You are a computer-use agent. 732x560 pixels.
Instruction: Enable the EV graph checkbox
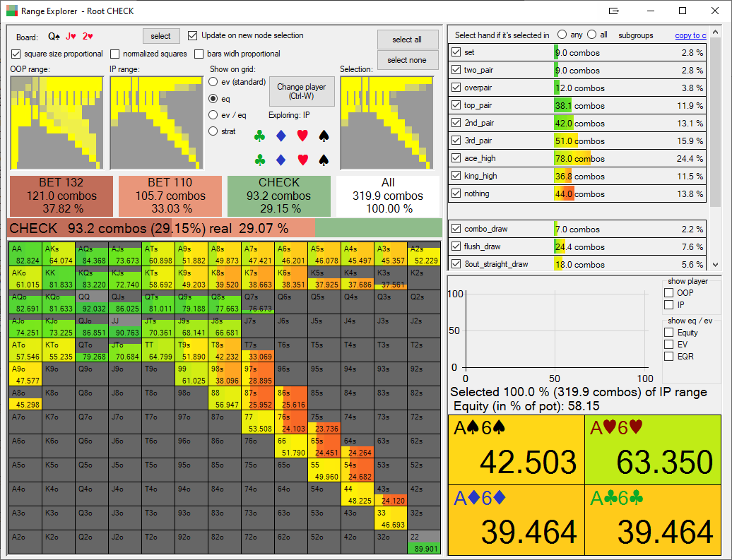(x=668, y=345)
